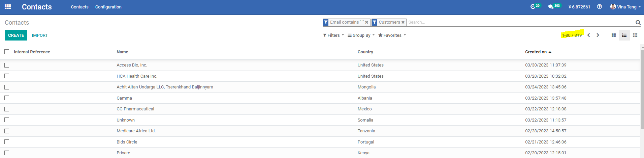Open the HCA Health Care Inc. record
The image size is (644, 158).
coord(137,76)
